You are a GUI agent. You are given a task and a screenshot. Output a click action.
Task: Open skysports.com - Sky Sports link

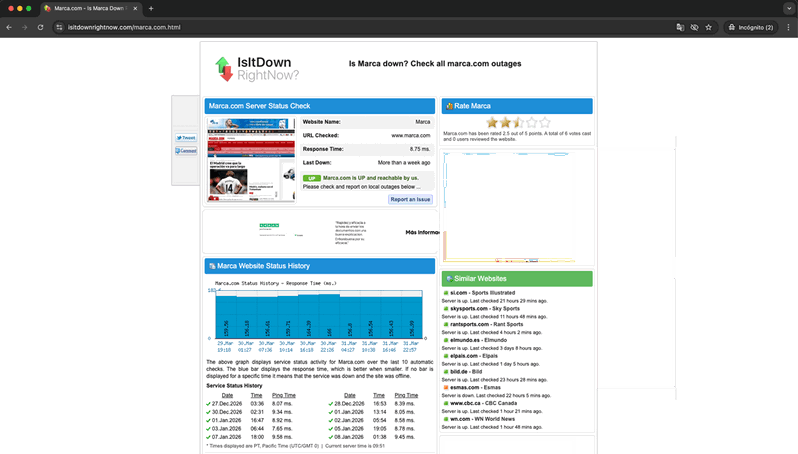click(x=485, y=309)
